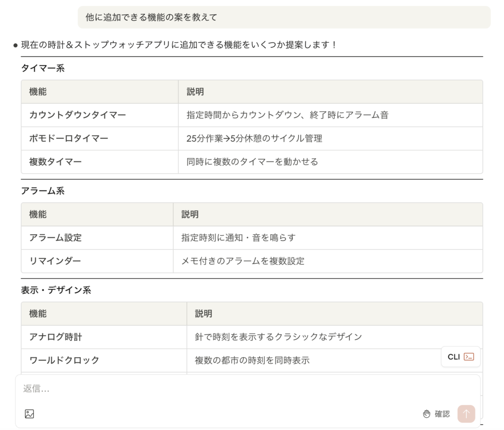Click the 25分作業→5分休憩のサイクル管理 description

tap(254, 138)
